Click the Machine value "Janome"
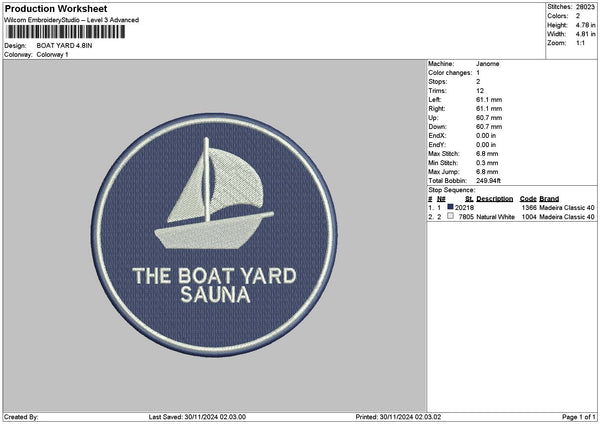 click(x=488, y=63)
